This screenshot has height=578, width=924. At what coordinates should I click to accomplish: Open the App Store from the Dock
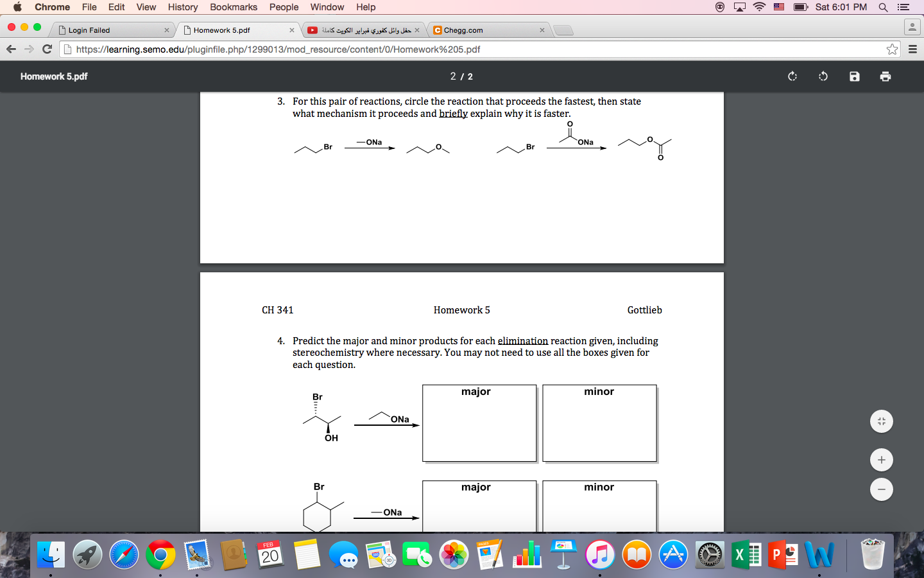pyautogui.click(x=672, y=554)
